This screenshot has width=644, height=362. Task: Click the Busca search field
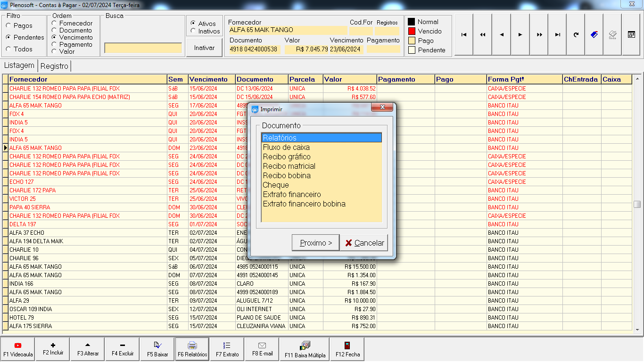143,48
